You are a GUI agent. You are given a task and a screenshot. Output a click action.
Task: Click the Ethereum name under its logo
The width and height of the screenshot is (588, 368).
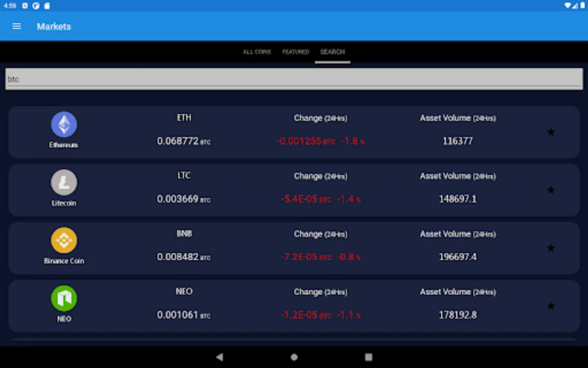tap(64, 145)
